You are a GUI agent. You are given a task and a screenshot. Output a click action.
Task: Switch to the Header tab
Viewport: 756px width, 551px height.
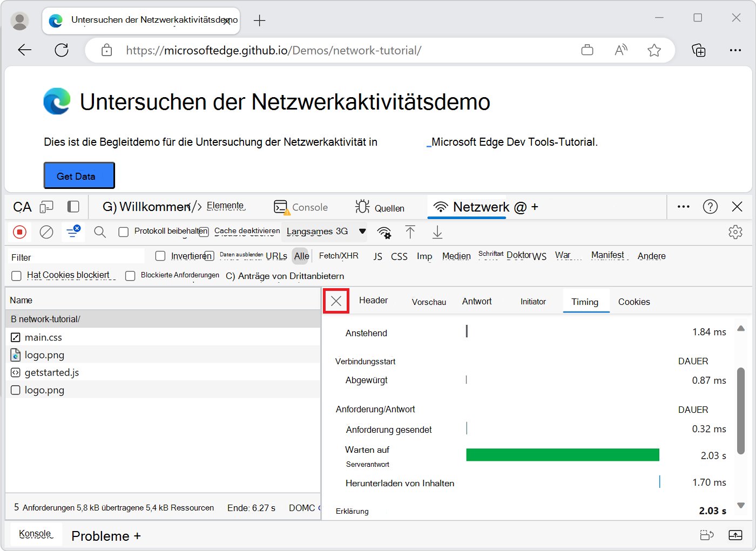coord(373,301)
